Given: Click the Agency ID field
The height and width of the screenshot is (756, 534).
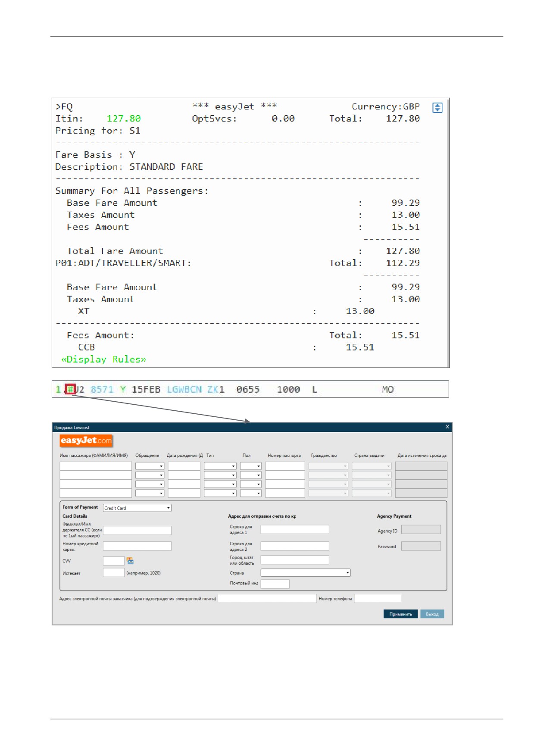Looking at the screenshot, I should pos(421,530).
